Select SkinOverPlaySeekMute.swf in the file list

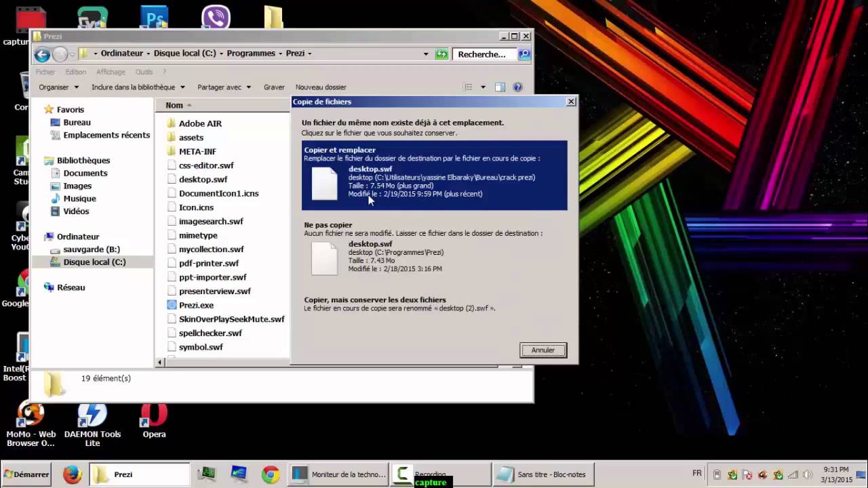(226, 319)
